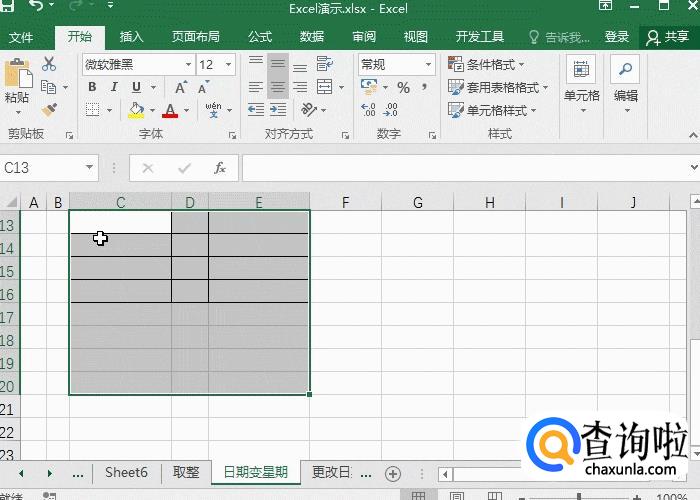The image size is (700, 500).
Task: Decrease indent in alignment group
Action: click(x=256, y=109)
